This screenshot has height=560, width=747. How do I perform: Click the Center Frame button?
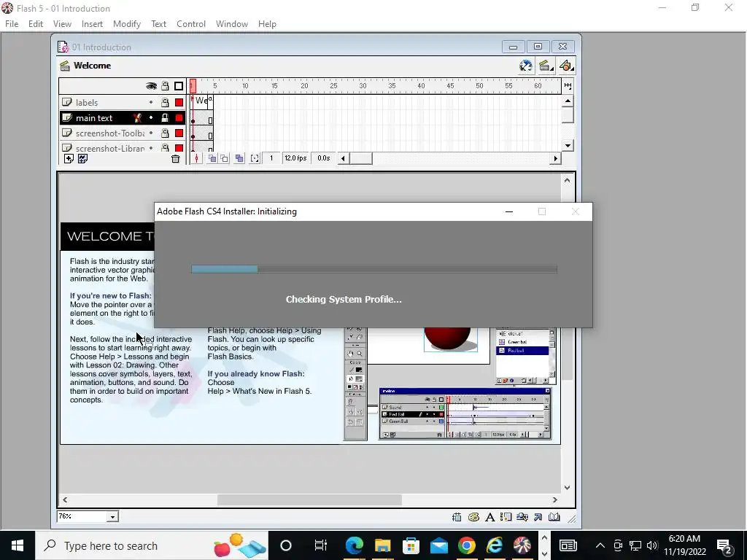point(197,158)
